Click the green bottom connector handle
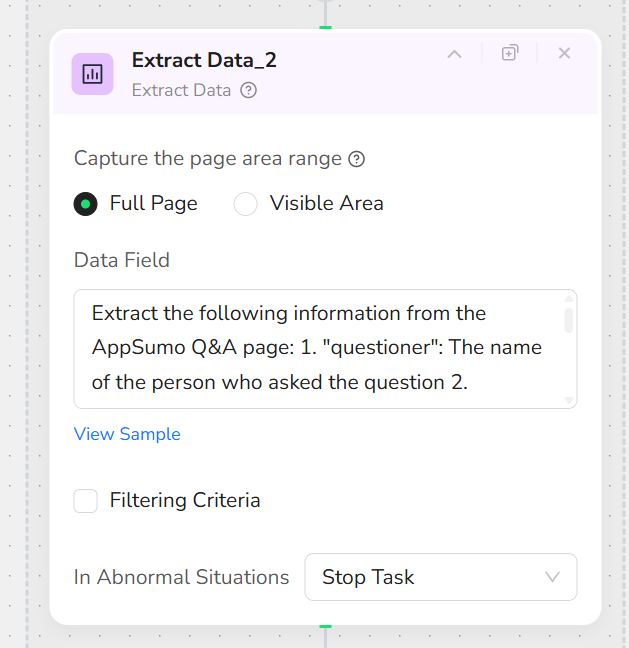 coord(325,626)
